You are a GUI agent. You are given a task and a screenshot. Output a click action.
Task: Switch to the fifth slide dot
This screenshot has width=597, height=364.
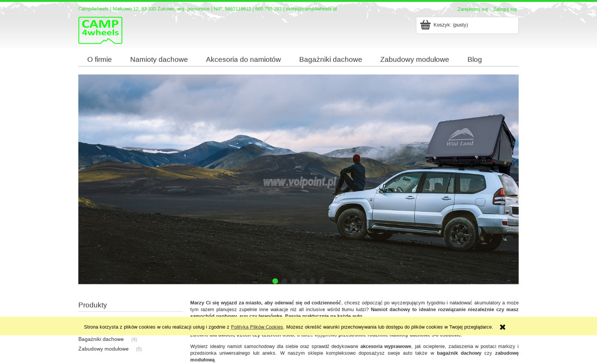pyautogui.click(x=312, y=281)
